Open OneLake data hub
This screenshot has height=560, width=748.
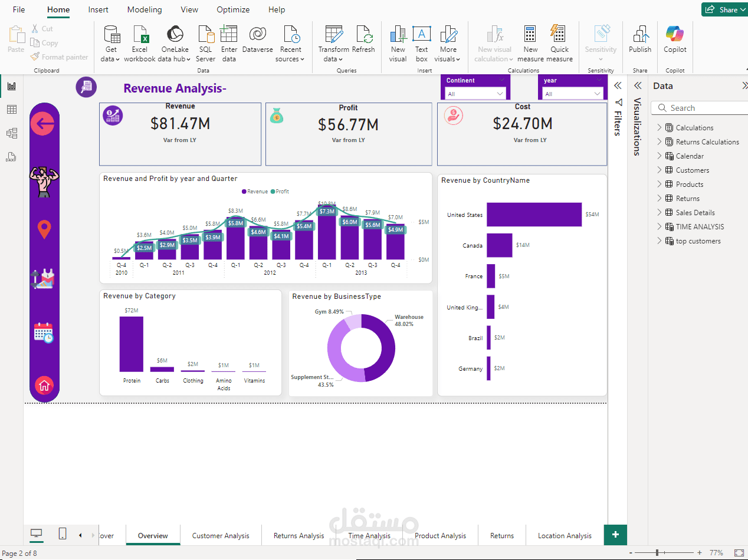click(x=175, y=44)
